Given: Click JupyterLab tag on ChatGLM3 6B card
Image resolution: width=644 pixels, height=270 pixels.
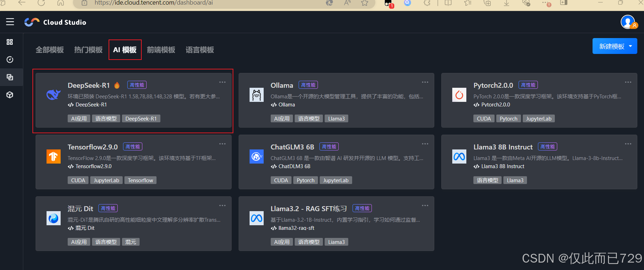Looking at the screenshot, I should pyautogui.click(x=336, y=180).
